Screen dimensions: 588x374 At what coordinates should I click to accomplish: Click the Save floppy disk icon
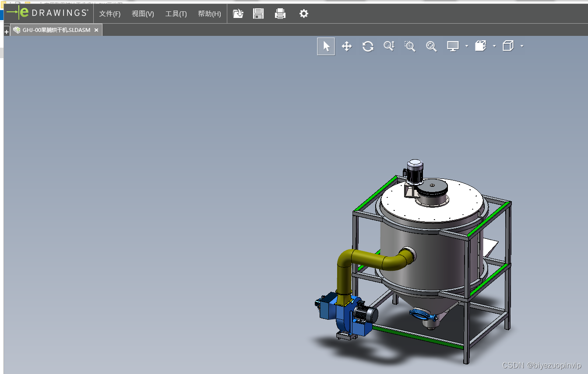(x=258, y=14)
